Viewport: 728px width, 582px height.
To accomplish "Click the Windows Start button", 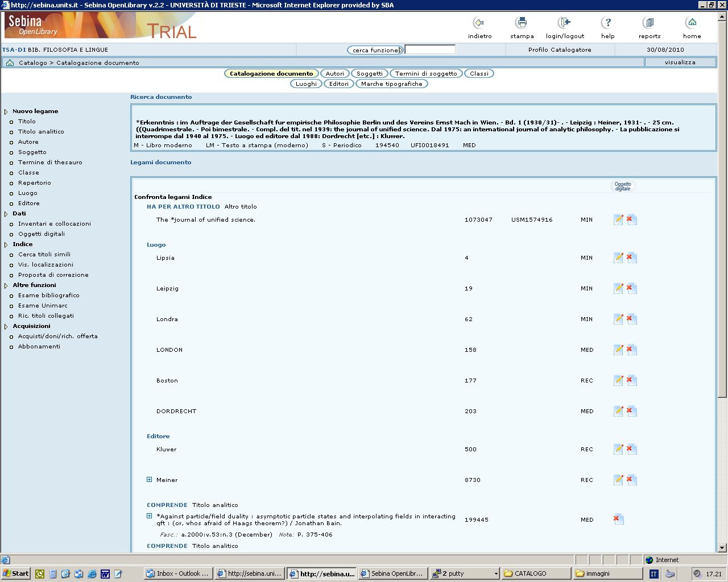I will [x=16, y=573].
